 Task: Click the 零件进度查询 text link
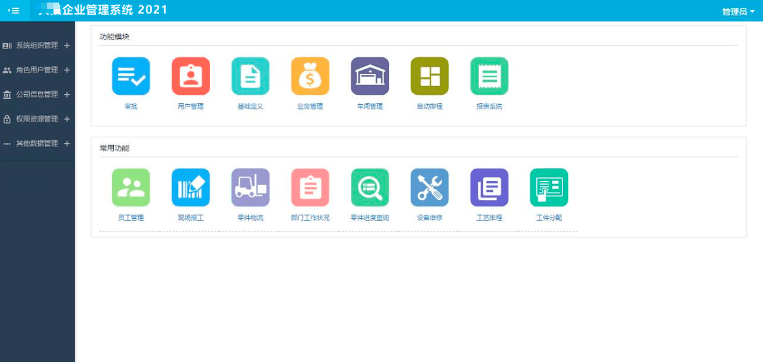point(370,218)
